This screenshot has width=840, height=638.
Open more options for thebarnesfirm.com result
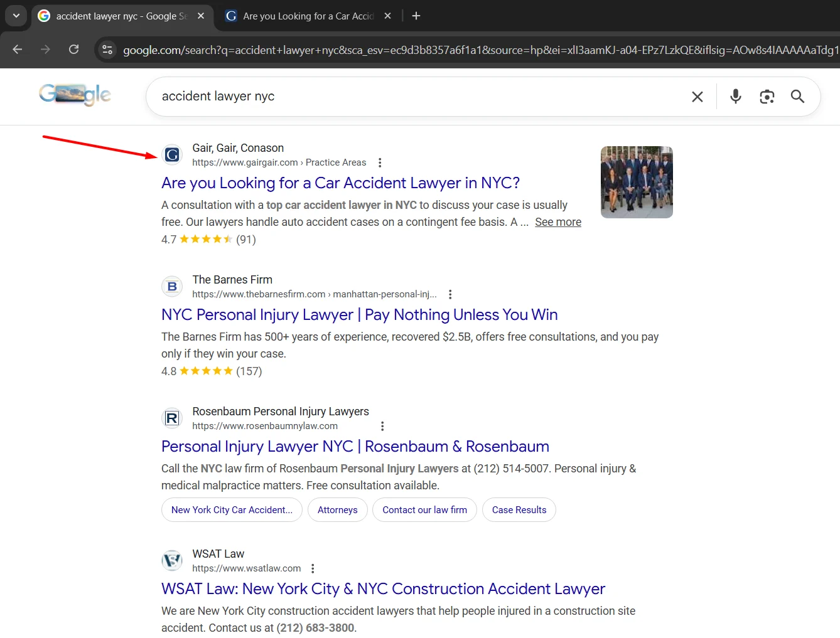pos(450,294)
